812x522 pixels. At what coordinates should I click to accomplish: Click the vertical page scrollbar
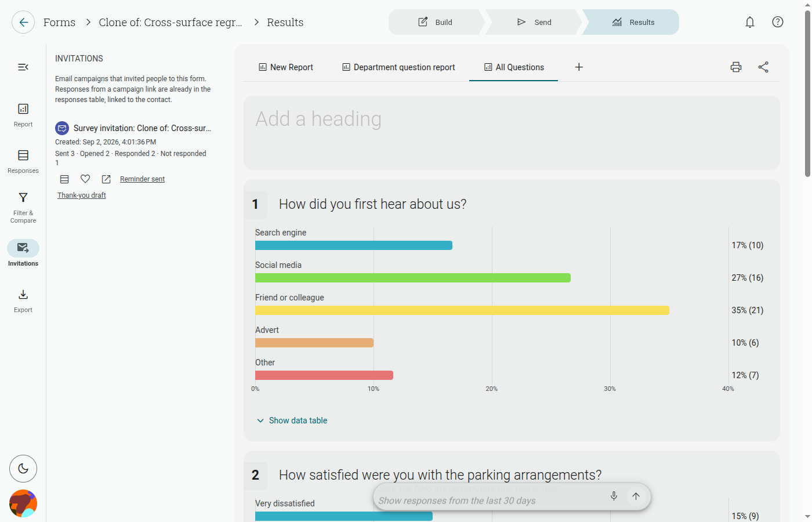pyautogui.click(x=807, y=93)
